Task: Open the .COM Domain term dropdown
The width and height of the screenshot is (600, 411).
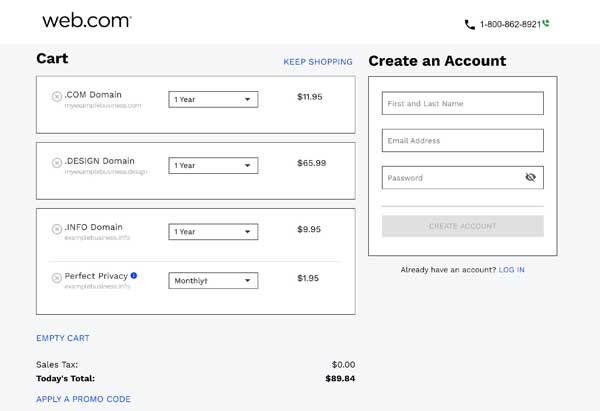Action: pyautogui.click(x=213, y=99)
